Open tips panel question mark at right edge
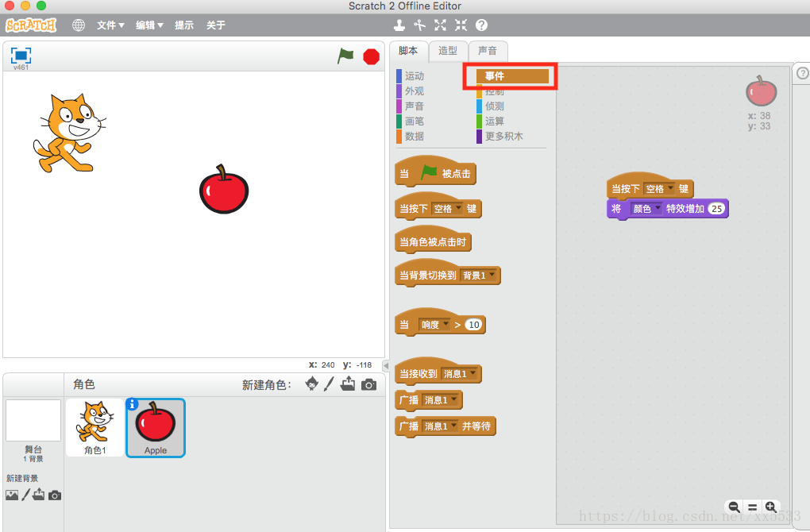The width and height of the screenshot is (810, 532). click(x=802, y=73)
